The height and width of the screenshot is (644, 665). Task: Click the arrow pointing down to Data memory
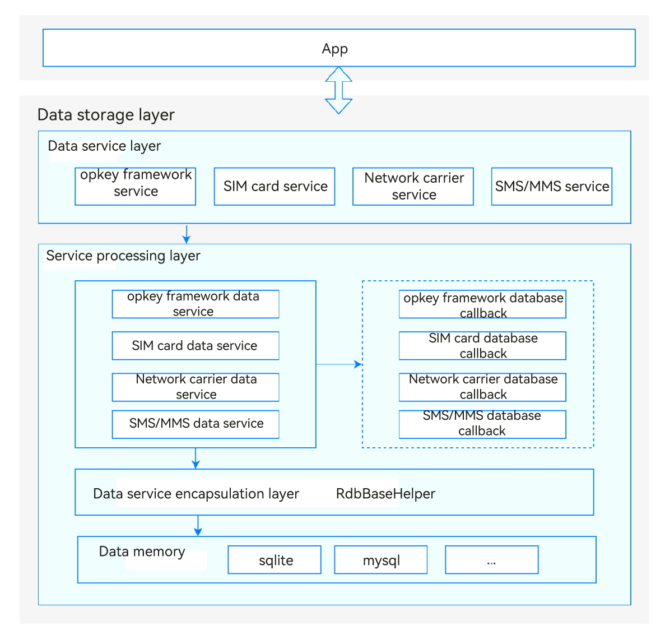coord(198,525)
